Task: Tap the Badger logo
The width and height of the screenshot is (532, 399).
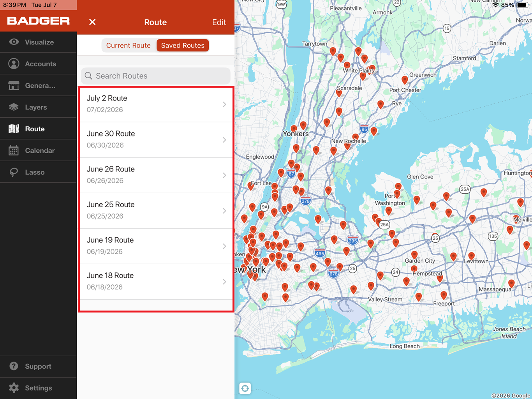Action: (39, 21)
